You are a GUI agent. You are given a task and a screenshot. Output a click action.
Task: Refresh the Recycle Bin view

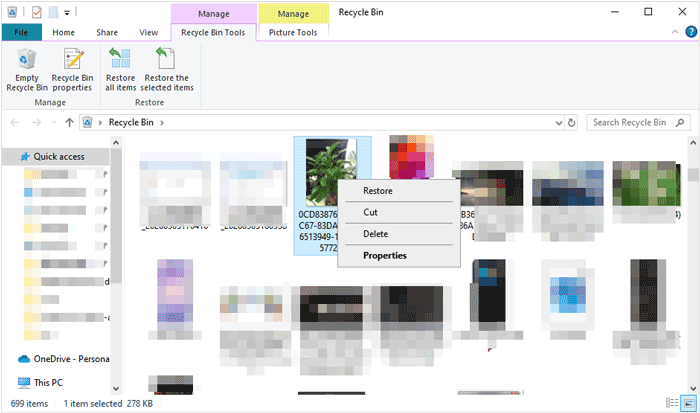tap(571, 122)
